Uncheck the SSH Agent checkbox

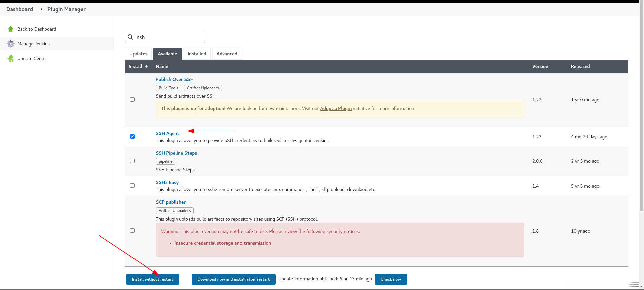coord(132,137)
